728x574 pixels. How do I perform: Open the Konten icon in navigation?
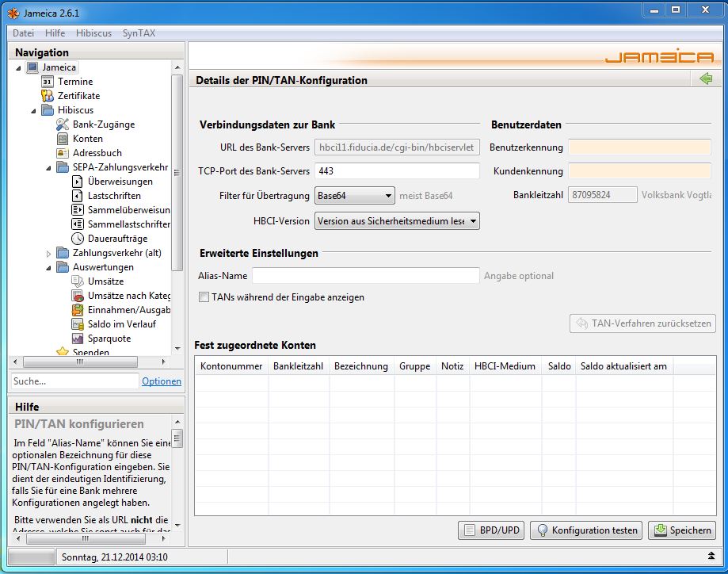tap(63, 139)
